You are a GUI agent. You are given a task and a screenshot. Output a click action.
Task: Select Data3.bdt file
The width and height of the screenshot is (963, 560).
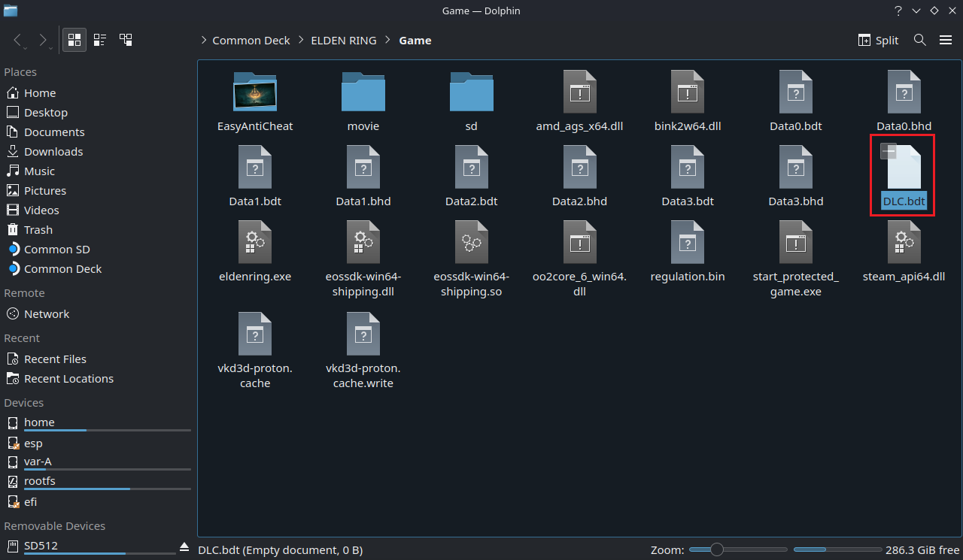pyautogui.click(x=688, y=177)
